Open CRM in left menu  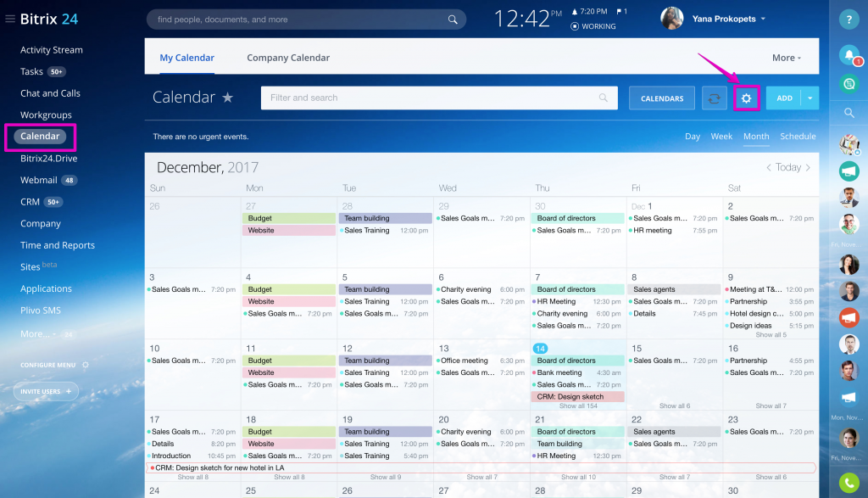(x=30, y=202)
